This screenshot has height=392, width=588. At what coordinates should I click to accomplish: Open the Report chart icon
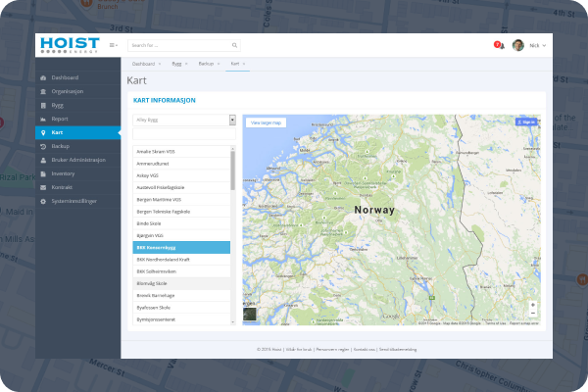[x=42, y=118]
